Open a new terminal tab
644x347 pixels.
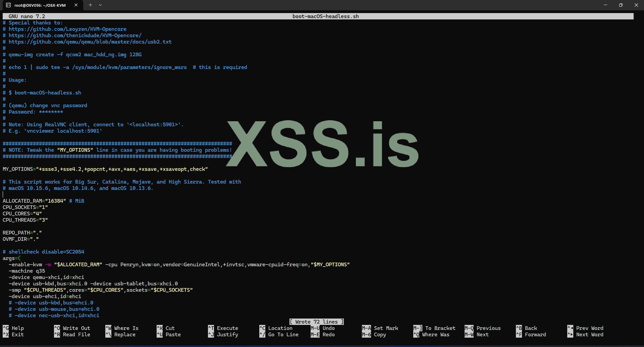point(90,5)
